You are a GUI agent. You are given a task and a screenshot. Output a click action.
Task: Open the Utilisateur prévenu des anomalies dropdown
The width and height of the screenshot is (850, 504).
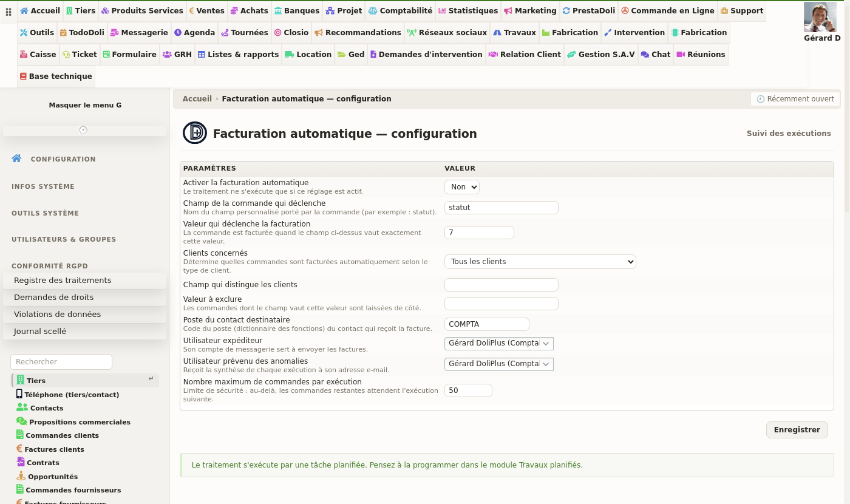point(499,364)
